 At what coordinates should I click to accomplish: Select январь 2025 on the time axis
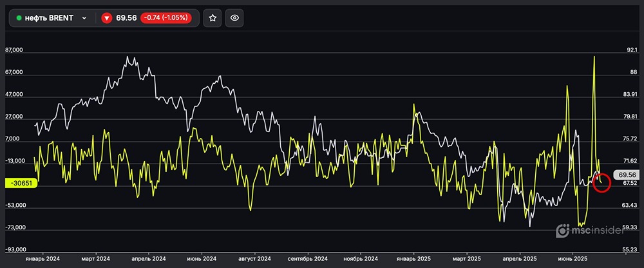coord(414,259)
